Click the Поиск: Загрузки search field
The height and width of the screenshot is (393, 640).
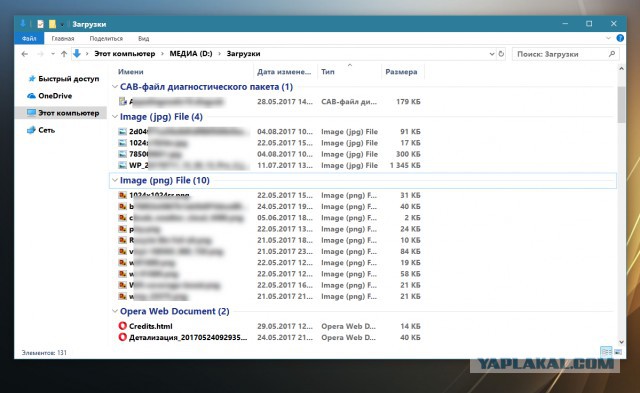(x=566, y=54)
